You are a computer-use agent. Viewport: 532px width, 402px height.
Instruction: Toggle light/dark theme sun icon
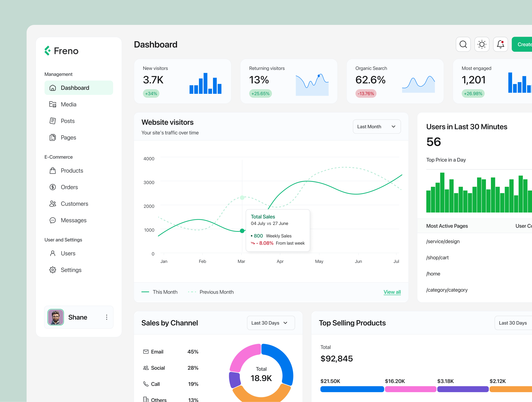[x=482, y=44]
